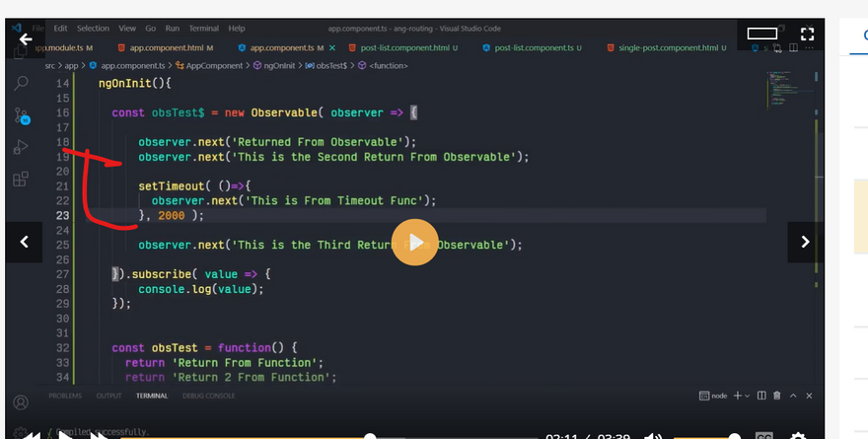The image size is (868, 439).
Task: Play the video with the orange button
Action: 415,242
